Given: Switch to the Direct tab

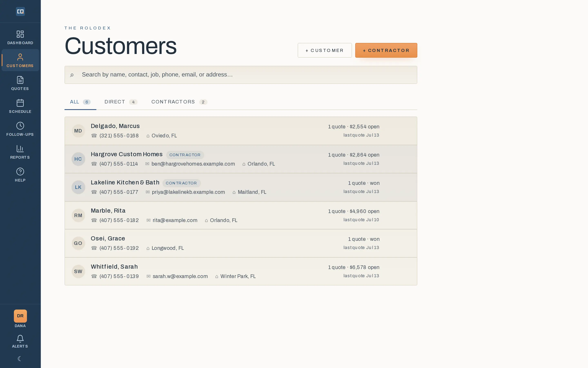Looking at the screenshot, I should [121, 102].
